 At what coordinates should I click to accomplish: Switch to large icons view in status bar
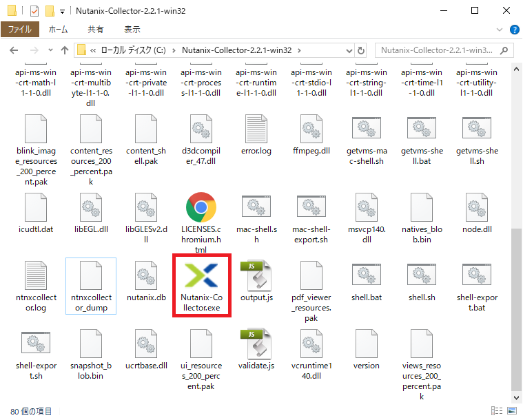(x=512, y=410)
